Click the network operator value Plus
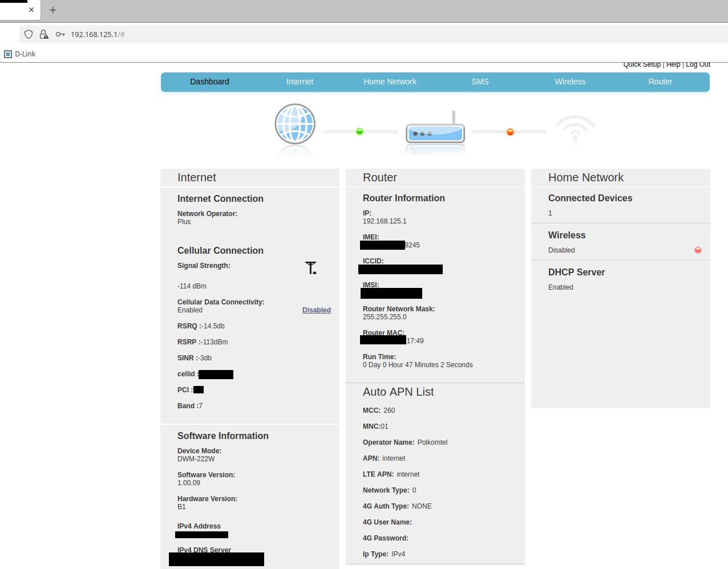Viewport: 728px width, 569px height. point(184,222)
